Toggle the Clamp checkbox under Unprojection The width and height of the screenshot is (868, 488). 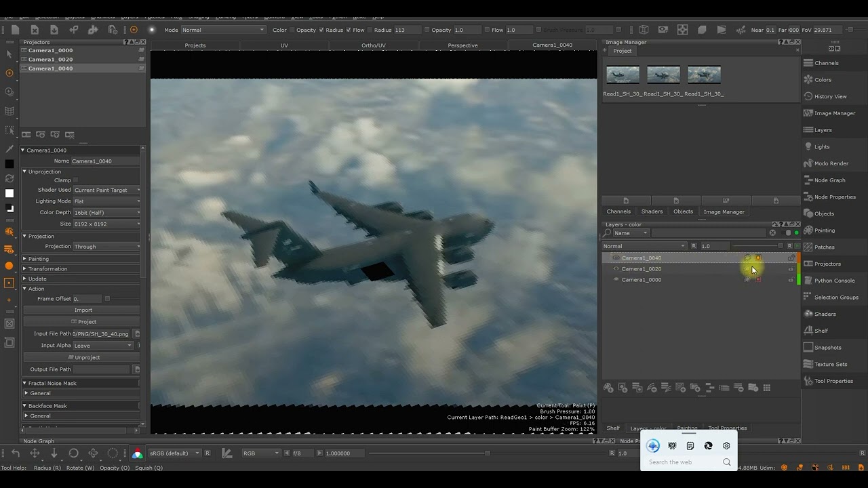[76, 180]
